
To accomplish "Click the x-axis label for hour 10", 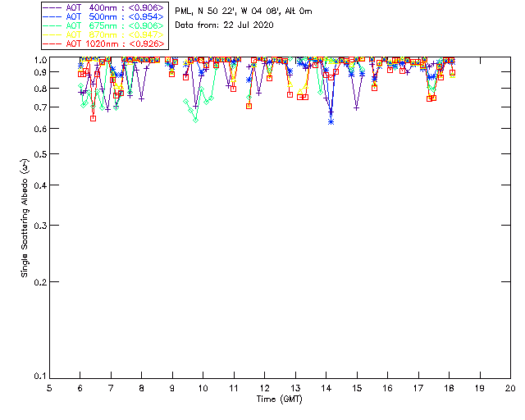I will (203, 388).
